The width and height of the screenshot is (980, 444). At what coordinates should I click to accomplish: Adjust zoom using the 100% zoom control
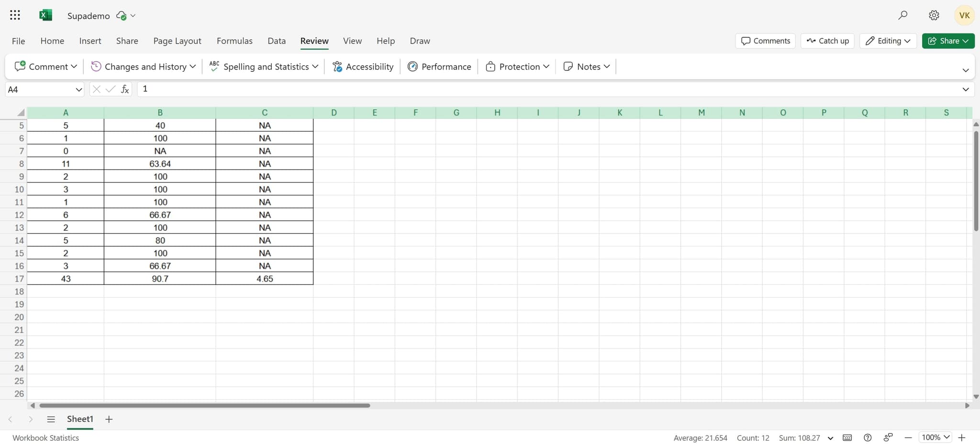[x=935, y=437]
